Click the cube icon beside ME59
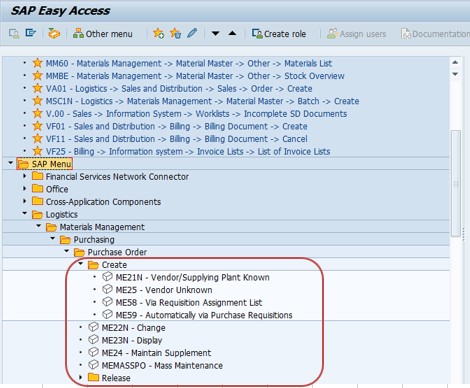 pyautogui.click(x=107, y=314)
